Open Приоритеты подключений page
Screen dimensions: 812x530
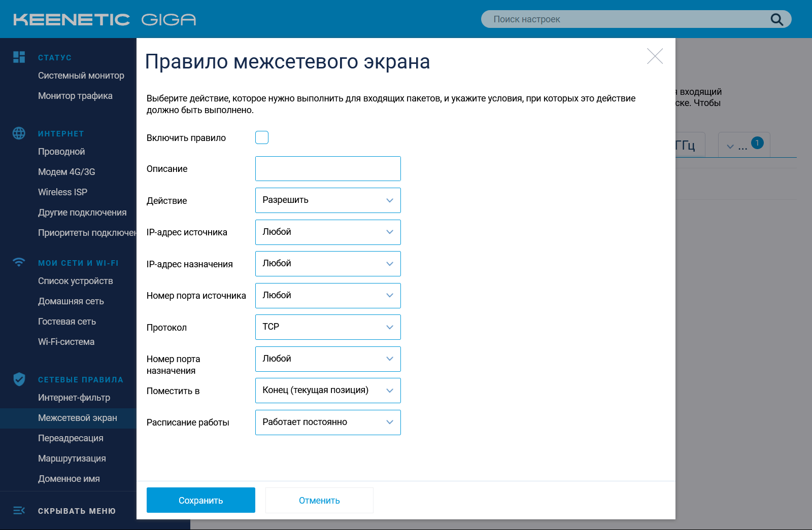[87, 233]
